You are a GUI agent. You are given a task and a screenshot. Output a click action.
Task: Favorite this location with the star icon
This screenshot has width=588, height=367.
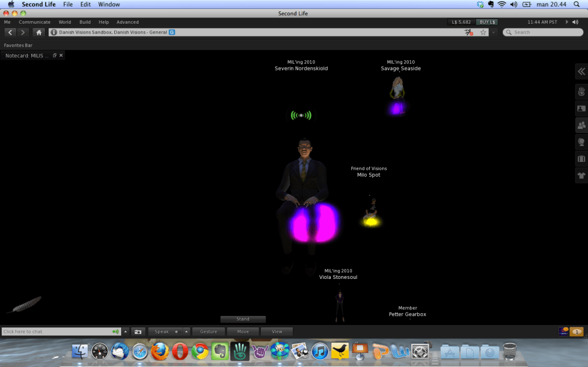click(483, 33)
